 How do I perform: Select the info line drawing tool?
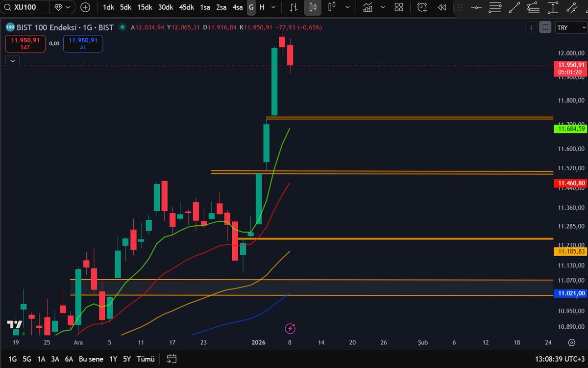pyautogui.click(x=572, y=7)
